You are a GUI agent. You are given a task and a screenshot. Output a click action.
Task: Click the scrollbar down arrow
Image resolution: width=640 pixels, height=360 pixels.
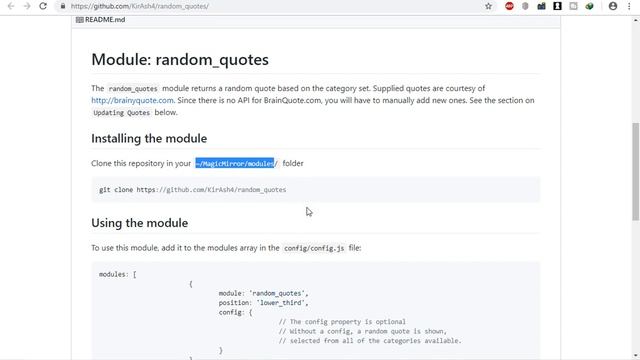(x=636, y=356)
